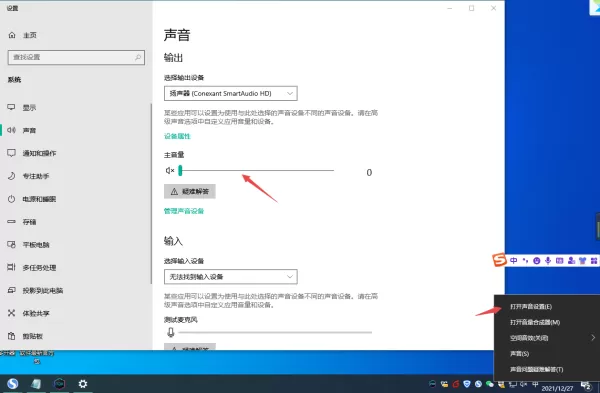Start voice input on Sogou IME bar
600x393 pixels.
(x=548, y=261)
